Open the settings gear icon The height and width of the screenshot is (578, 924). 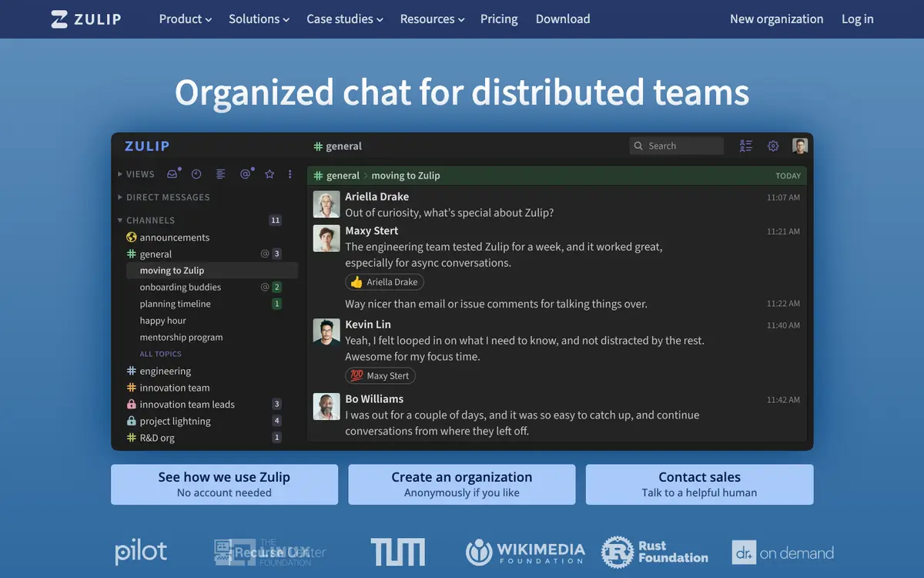tap(773, 146)
